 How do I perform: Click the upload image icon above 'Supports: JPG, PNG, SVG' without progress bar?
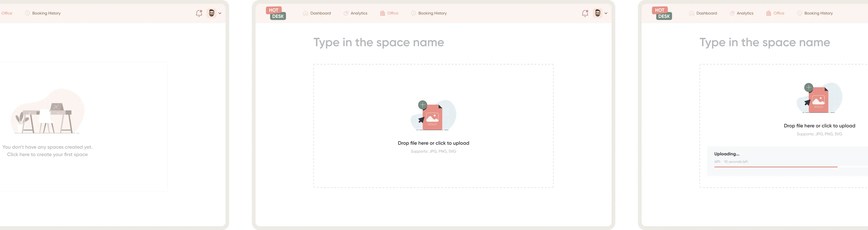tap(433, 115)
